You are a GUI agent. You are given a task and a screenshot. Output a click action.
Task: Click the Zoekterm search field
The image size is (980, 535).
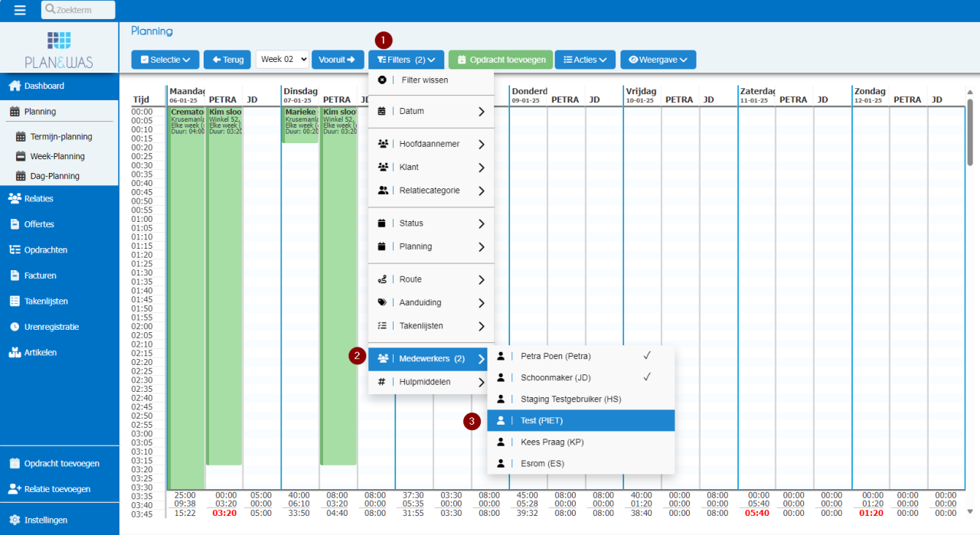[78, 10]
